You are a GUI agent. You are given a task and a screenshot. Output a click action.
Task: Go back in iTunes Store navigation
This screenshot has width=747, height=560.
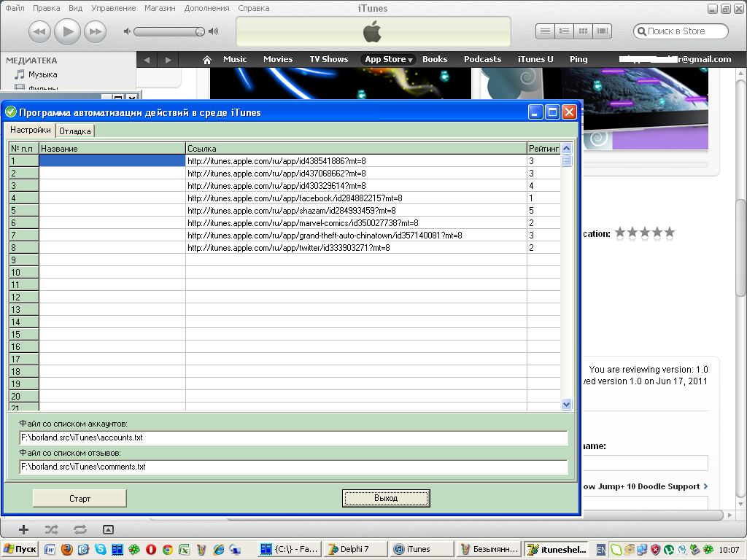click(x=147, y=60)
